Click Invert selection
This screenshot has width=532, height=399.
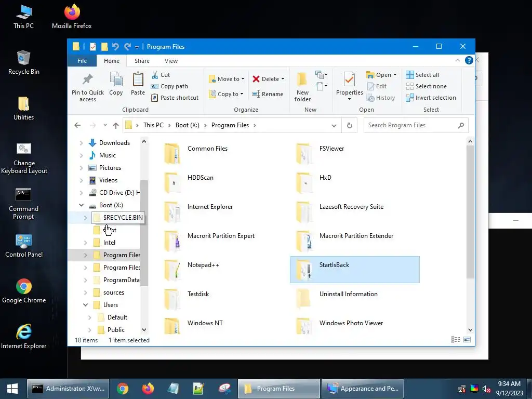pos(431,98)
